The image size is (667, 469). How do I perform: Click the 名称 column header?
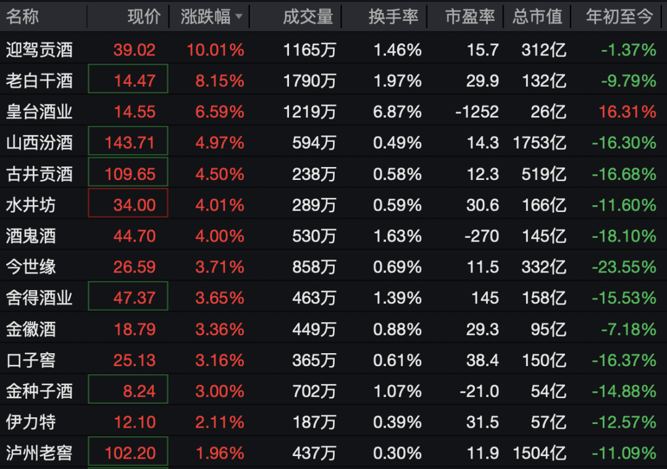click(23, 17)
